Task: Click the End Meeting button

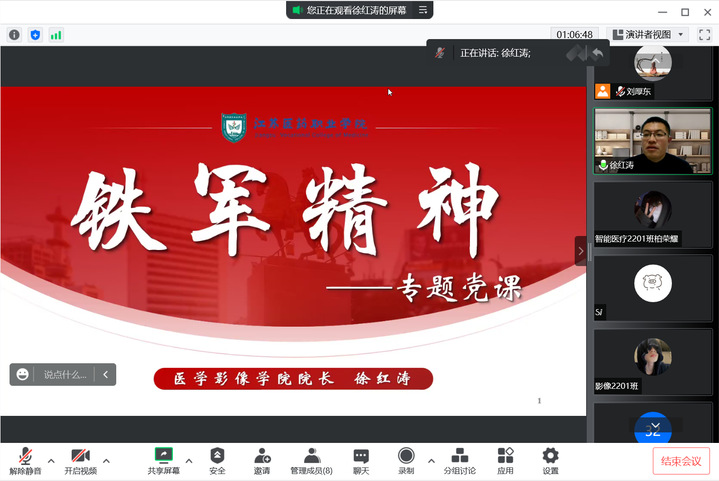Action: [x=681, y=461]
